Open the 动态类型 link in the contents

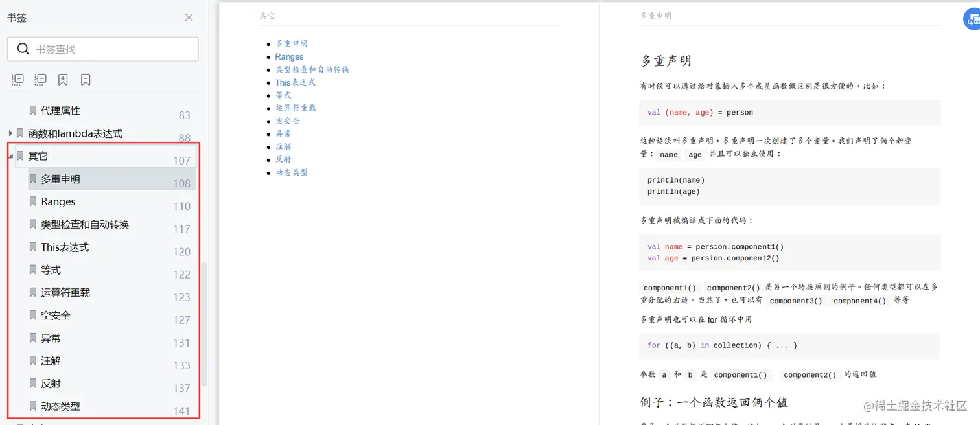click(292, 172)
